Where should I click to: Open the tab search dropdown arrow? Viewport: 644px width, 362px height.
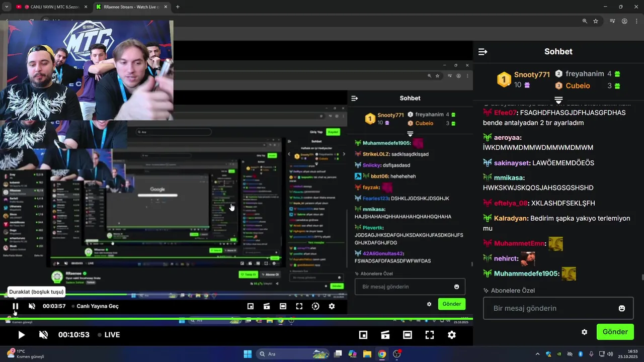[x=7, y=7]
